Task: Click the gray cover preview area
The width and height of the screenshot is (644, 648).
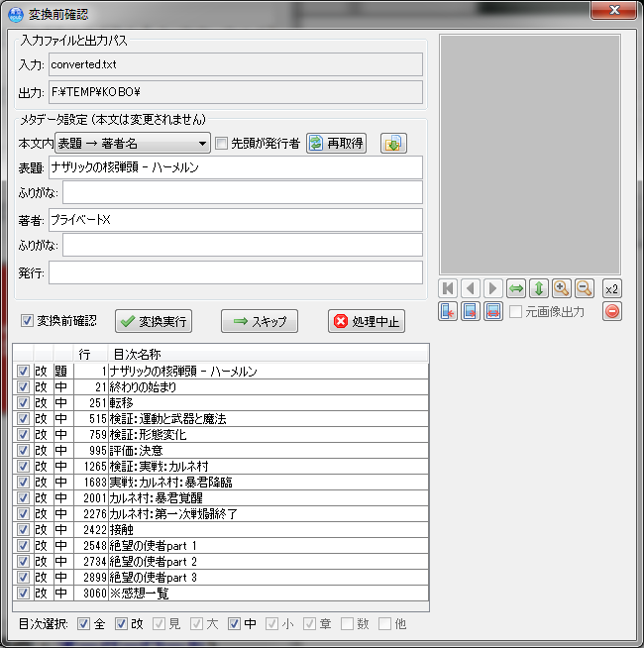Action: tap(530, 155)
